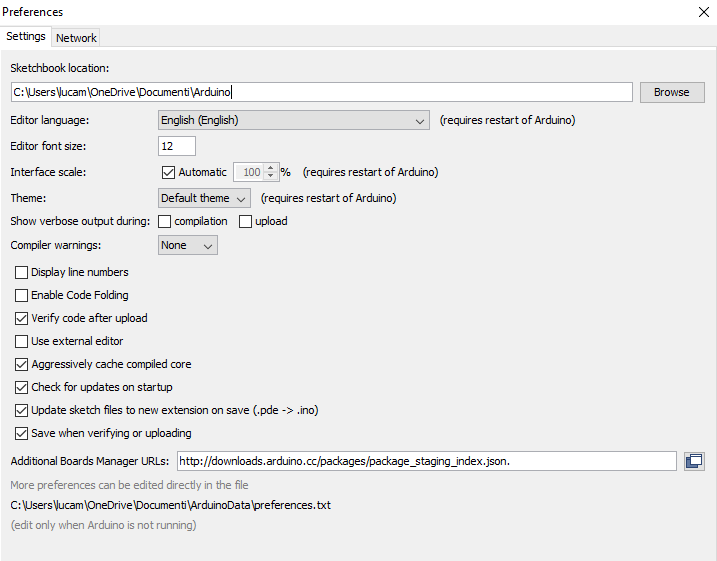Image resolution: width=717 pixels, height=561 pixels.
Task: Decrease interface scale with the down arrow
Action: (x=270, y=177)
